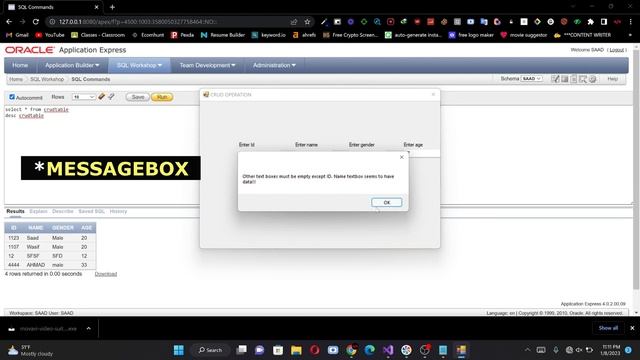
Task: Click the Logout link
Action: [x=616, y=50]
